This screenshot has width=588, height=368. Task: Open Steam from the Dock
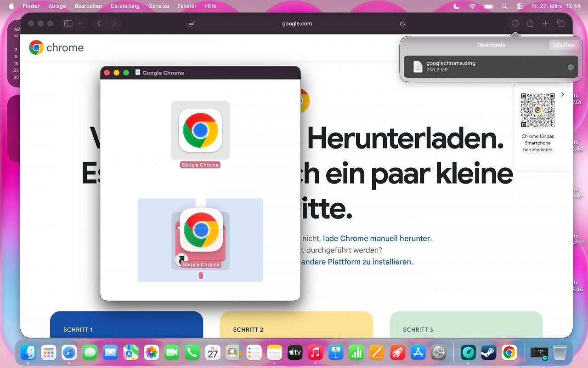tap(489, 353)
